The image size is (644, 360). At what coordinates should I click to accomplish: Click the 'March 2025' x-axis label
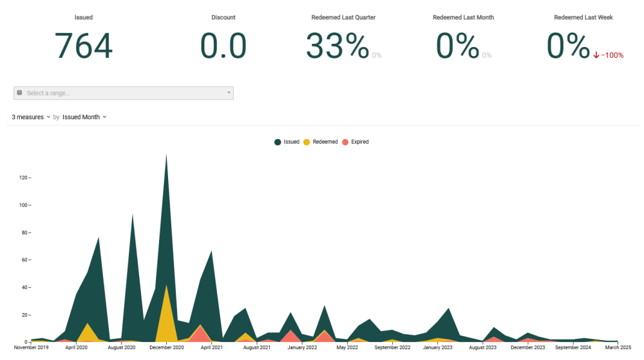[x=618, y=348]
